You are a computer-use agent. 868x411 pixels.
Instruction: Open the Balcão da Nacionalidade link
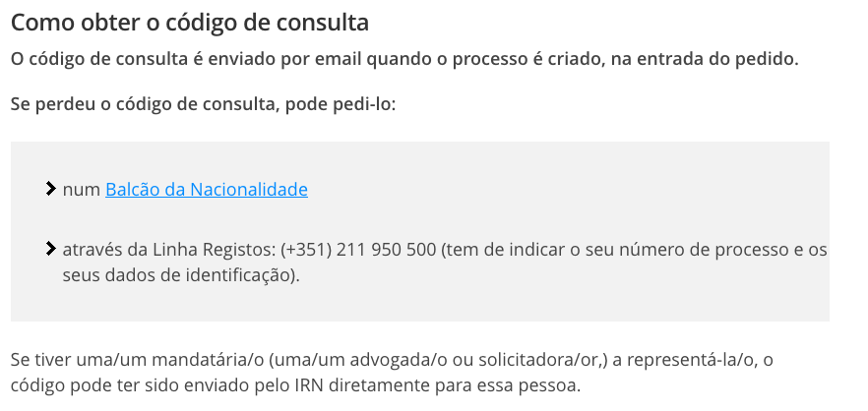(207, 190)
